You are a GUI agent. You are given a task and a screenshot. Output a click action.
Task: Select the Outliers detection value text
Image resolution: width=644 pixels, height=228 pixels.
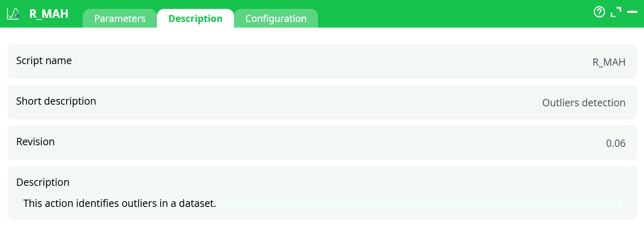coord(583,103)
